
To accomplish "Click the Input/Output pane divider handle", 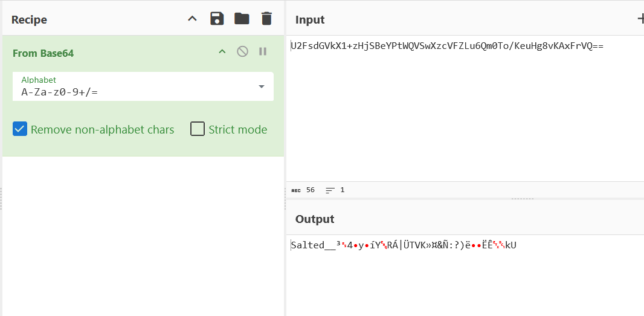I will tap(522, 198).
